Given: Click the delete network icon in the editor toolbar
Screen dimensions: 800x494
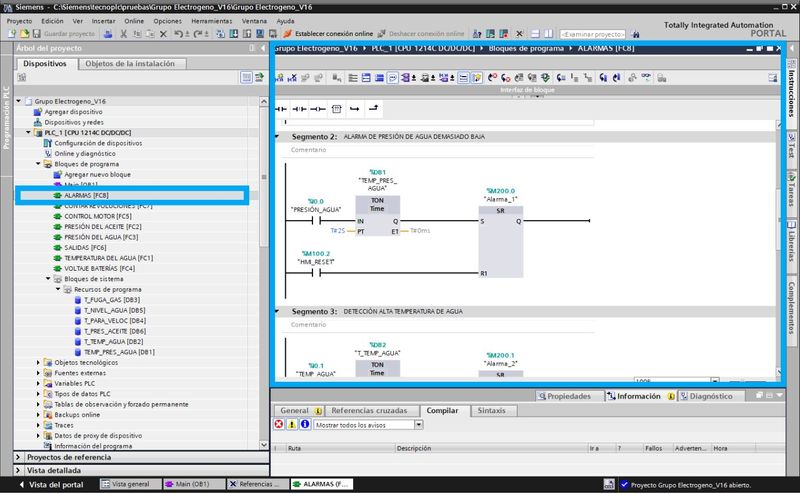Looking at the screenshot, I should (x=292, y=78).
